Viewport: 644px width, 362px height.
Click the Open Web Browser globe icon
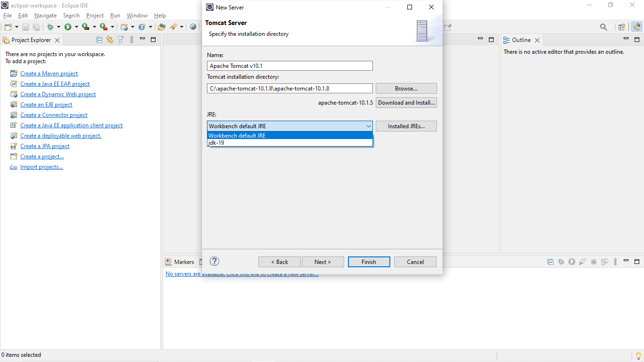coord(193,27)
